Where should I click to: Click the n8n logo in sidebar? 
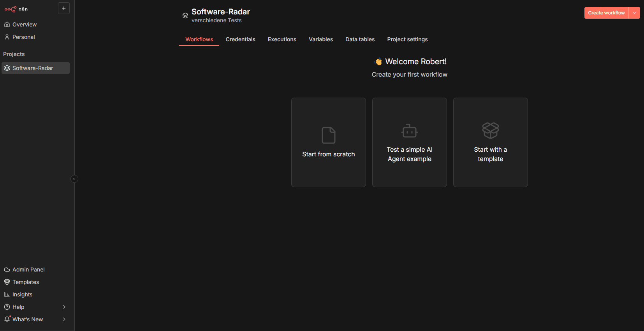coord(16,9)
